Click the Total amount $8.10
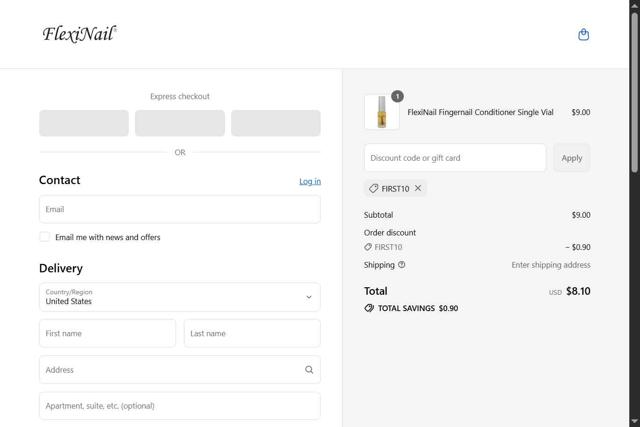This screenshot has width=640, height=427. click(578, 291)
